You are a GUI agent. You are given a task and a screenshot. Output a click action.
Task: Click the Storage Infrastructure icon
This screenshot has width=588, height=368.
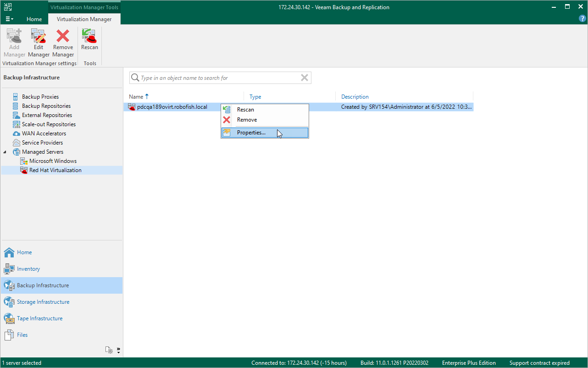pos(9,302)
